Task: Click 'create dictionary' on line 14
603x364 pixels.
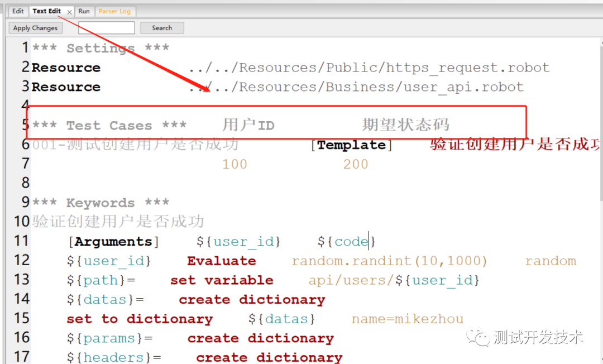Action: 252,299
